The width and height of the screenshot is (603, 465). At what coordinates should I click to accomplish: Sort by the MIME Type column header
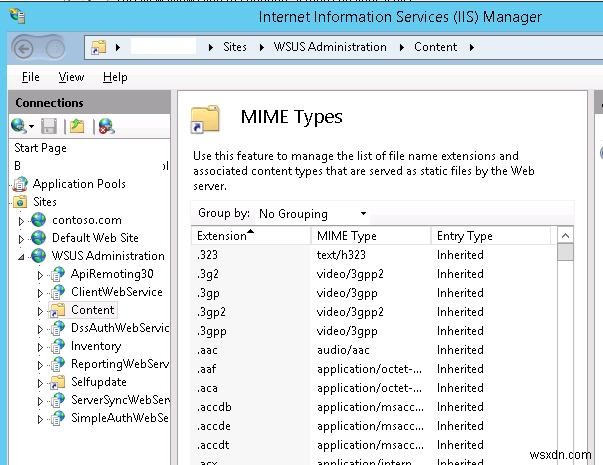click(371, 235)
